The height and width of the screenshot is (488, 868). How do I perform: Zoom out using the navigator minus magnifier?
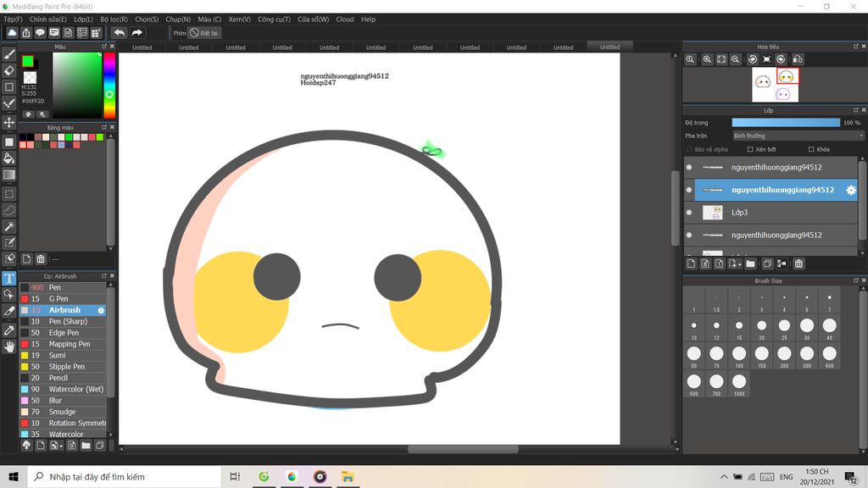pos(735,59)
